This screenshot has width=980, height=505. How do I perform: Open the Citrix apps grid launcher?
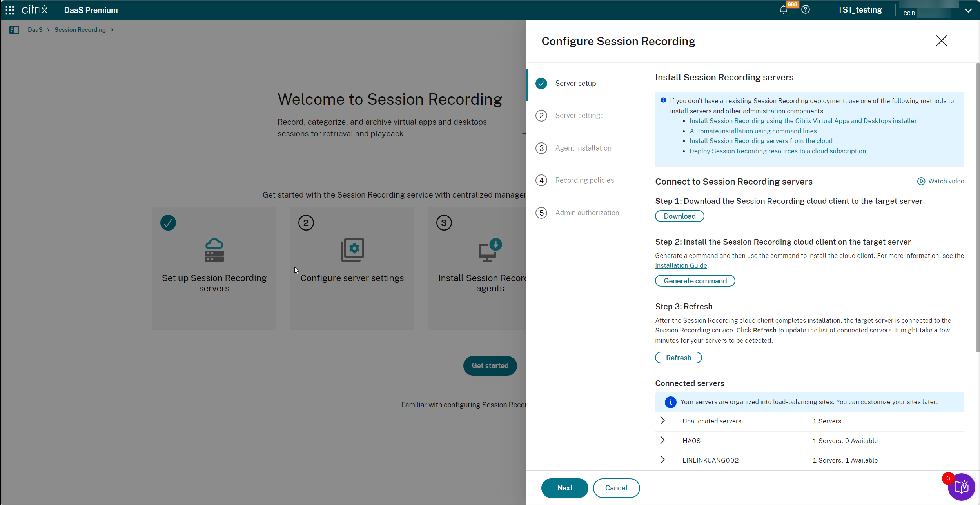click(10, 10)
